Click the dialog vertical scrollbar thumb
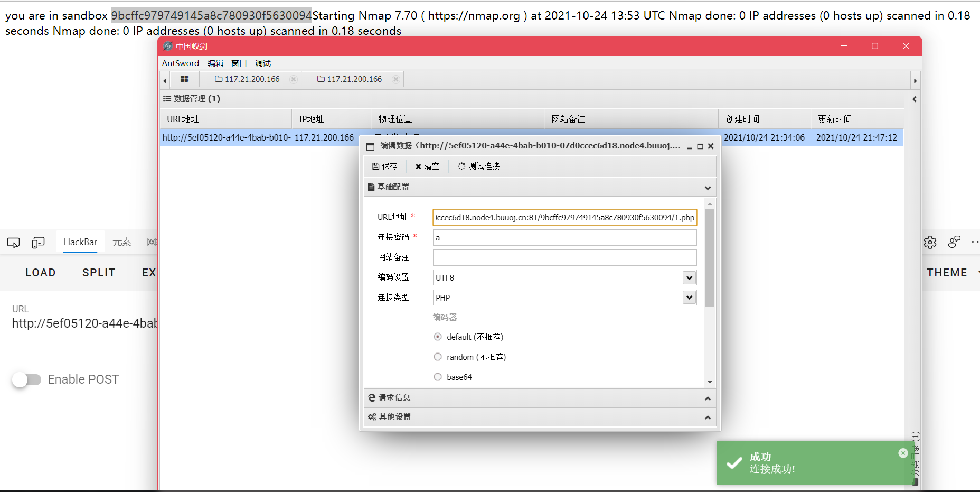980x492 pixels. 710,257
